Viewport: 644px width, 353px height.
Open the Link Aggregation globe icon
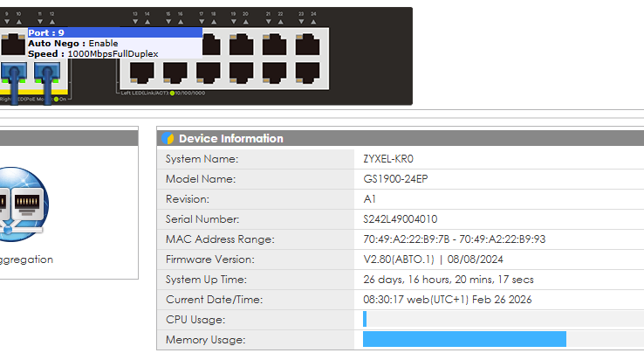click(x=23, y=204)
